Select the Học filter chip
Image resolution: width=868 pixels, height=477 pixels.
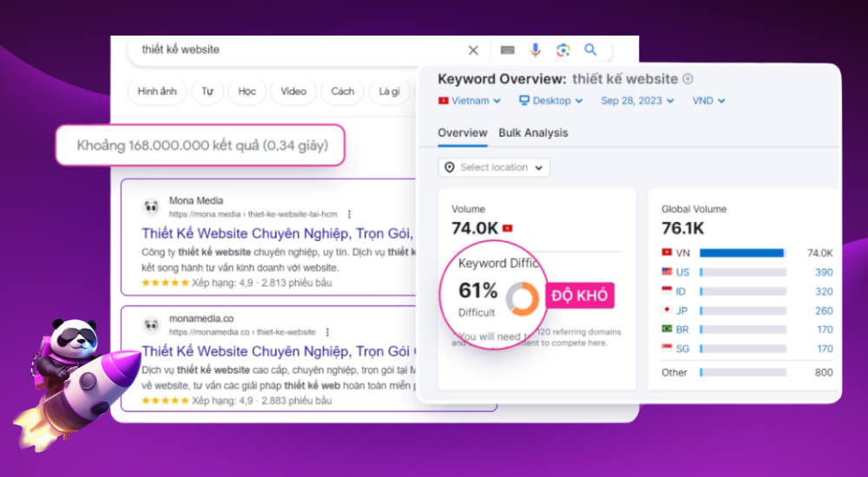(x=247, y=91)
